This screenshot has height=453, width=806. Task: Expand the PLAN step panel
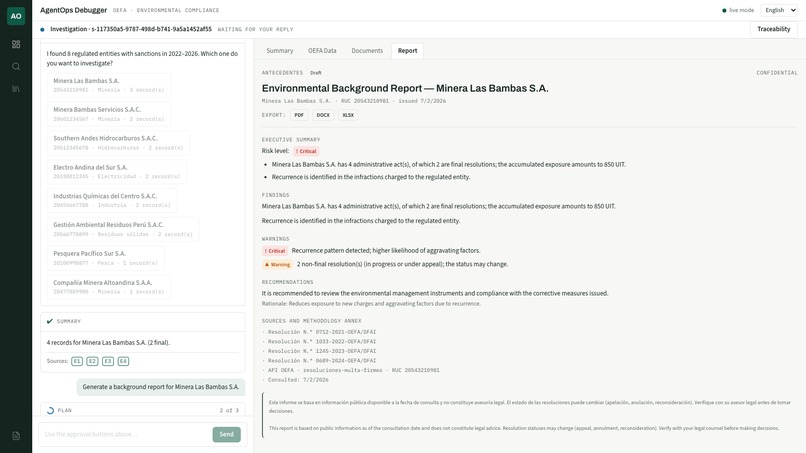143,410
